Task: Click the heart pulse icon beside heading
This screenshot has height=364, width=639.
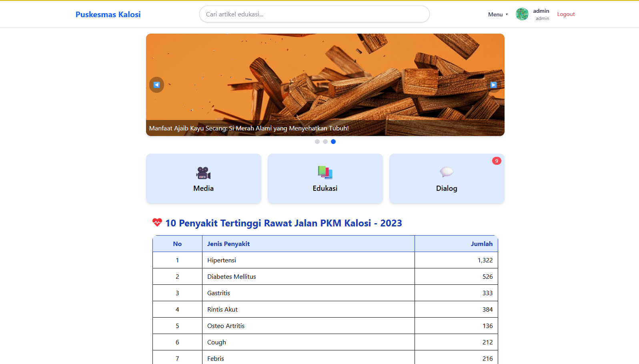Action: (157, 223)
